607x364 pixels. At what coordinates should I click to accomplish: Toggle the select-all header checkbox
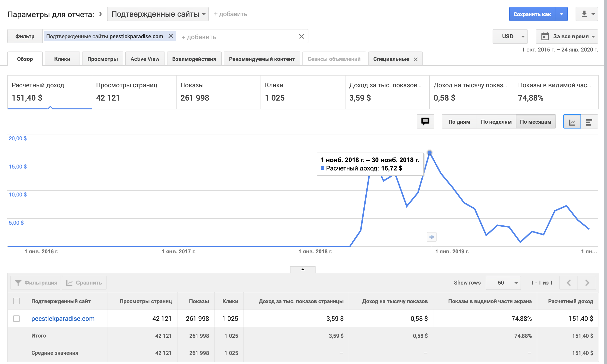pyautogui.click(x=16, y=301)
